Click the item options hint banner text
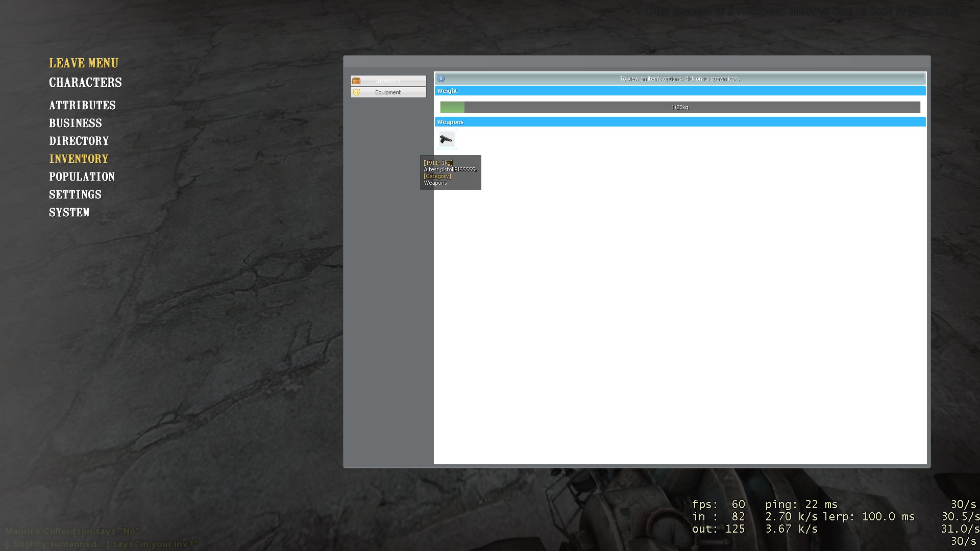This screenshot has height=551, width=980. point(679,79)
